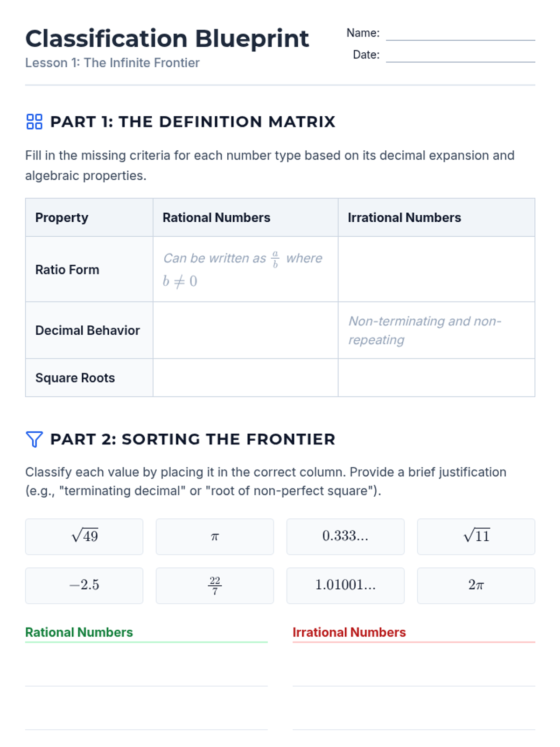Select the 22/7 fraction card
This screenshot has width=560, height=747.
click(x=215, y=585)
